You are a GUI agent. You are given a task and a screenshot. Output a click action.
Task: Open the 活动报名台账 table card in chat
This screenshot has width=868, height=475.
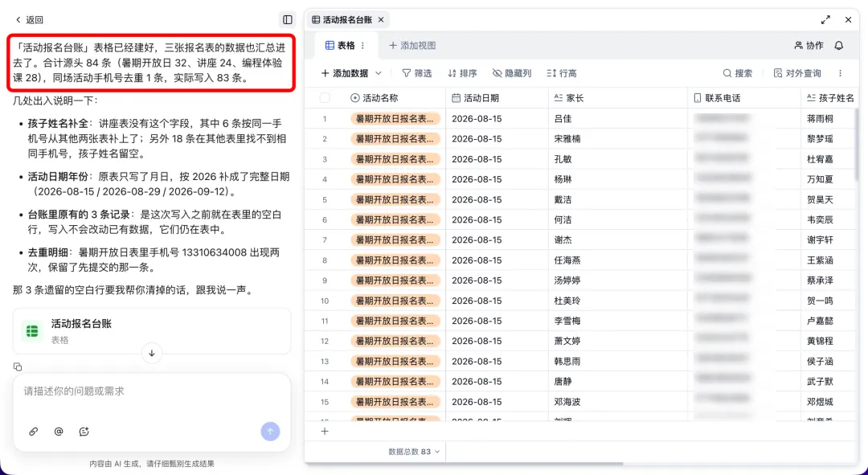(x=152, y=331)
